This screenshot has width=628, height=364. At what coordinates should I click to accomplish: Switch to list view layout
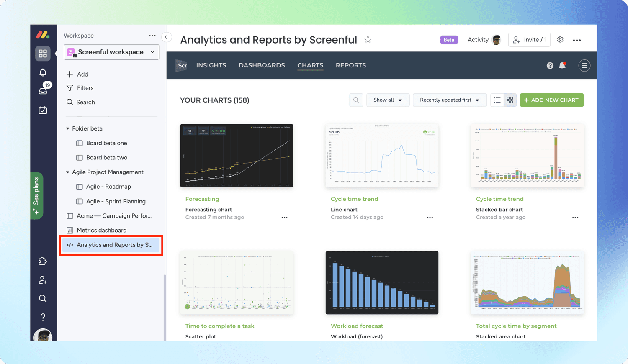tap(497, 100)
